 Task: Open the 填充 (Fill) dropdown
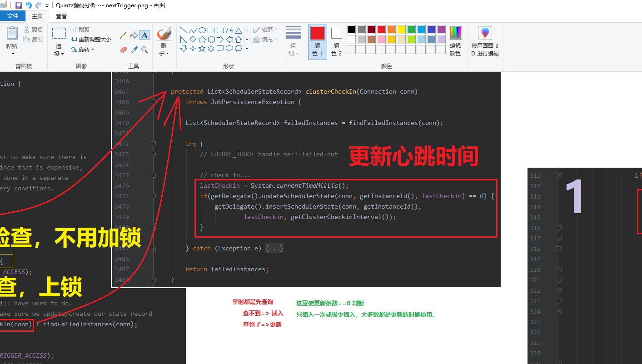[x=265, y=40]
